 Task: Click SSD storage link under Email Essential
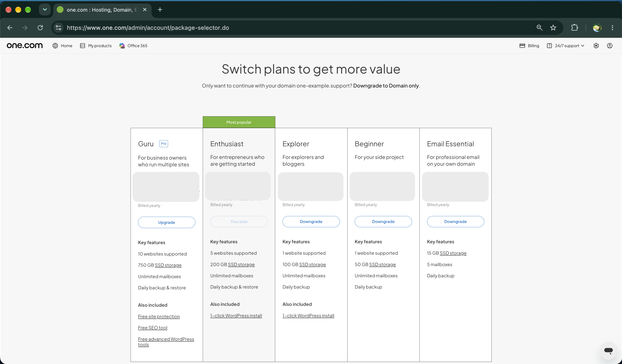453,253
